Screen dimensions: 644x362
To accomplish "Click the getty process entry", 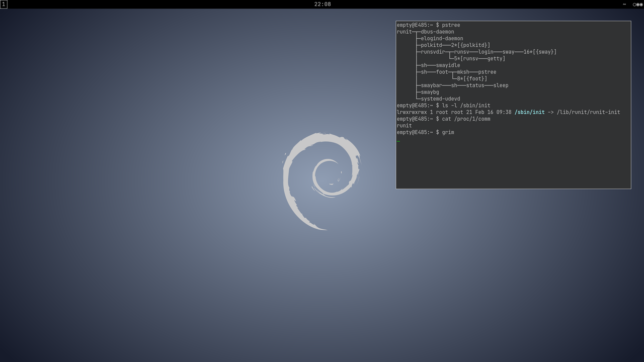I will coord(495,58).
